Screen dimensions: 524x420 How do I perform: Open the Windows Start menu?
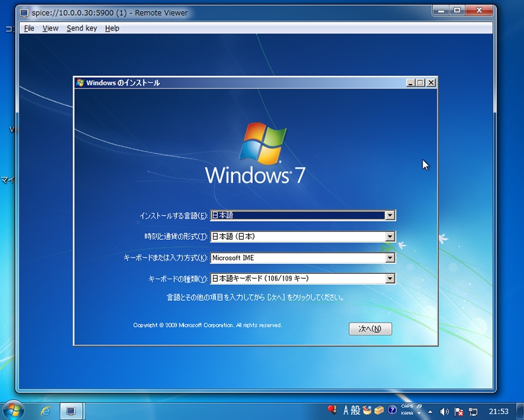(x=13, y=410)
